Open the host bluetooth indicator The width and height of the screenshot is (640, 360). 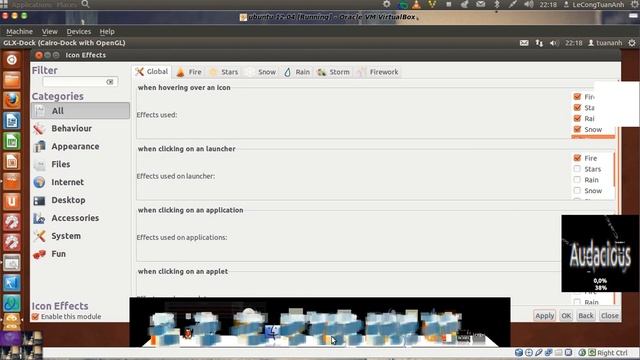click(x=497, y=4)
